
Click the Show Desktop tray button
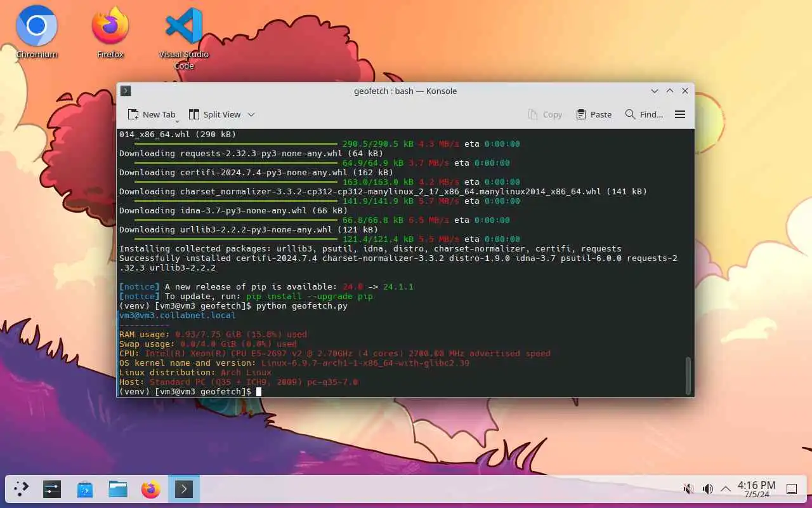pos(792,489)
